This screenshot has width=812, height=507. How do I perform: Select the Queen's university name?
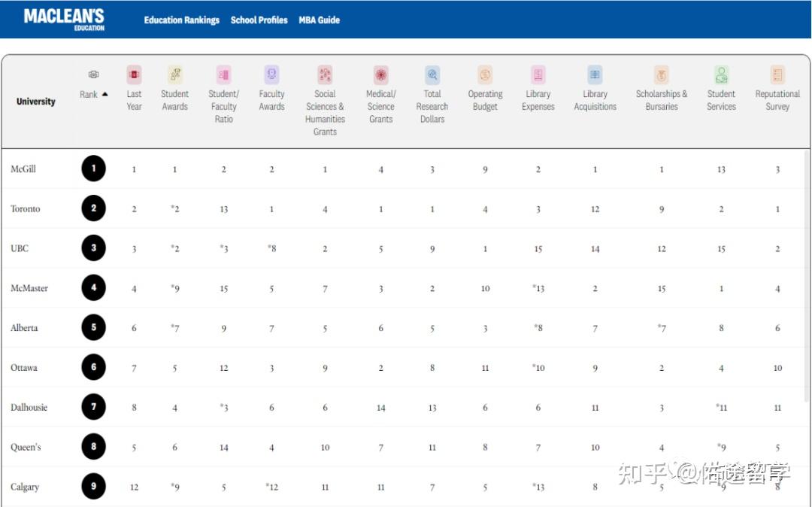pyautogui.click(x=26, y=447)
